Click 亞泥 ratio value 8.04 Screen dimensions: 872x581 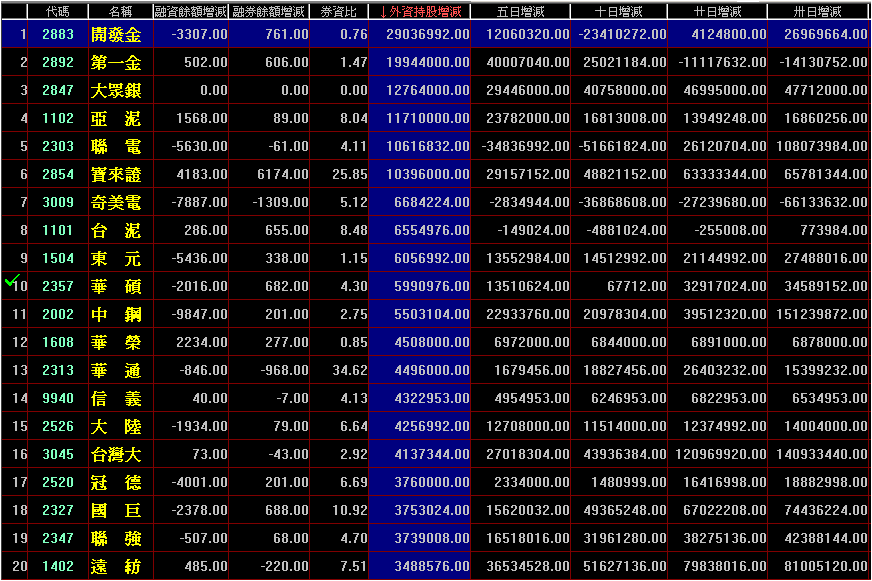tap(354, 118)
